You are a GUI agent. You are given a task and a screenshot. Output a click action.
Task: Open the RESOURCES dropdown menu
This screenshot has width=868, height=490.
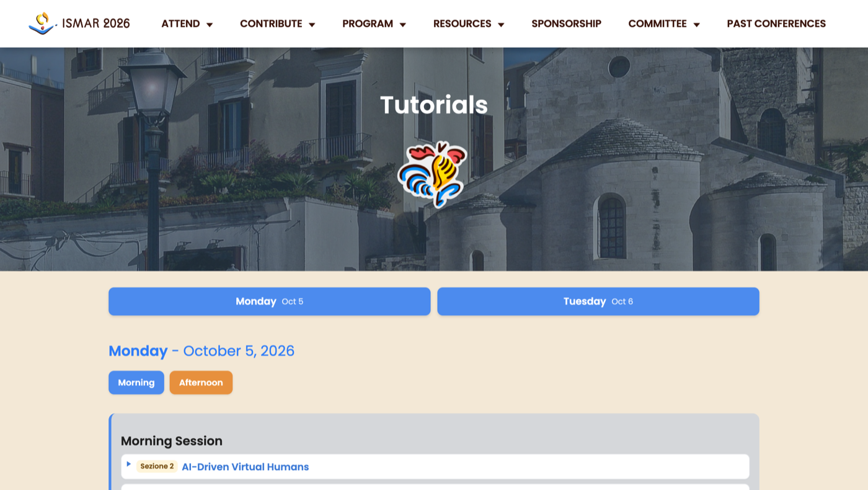coord(468,24)
